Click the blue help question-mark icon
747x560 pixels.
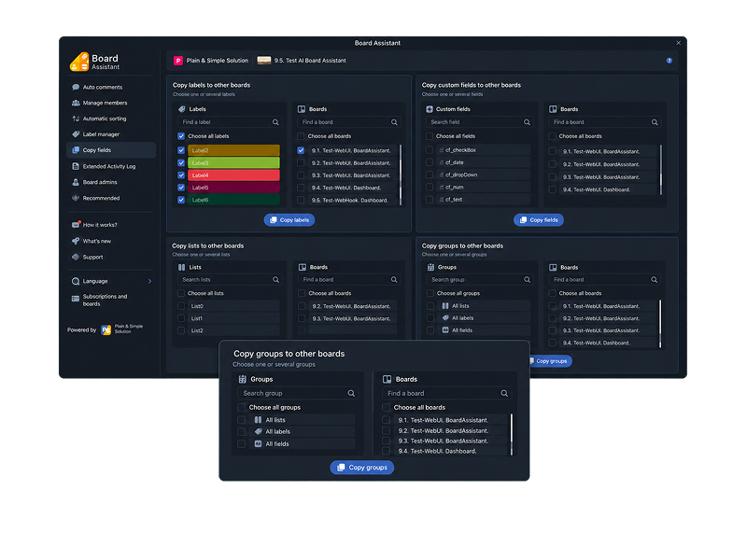[x=669, y=61]
